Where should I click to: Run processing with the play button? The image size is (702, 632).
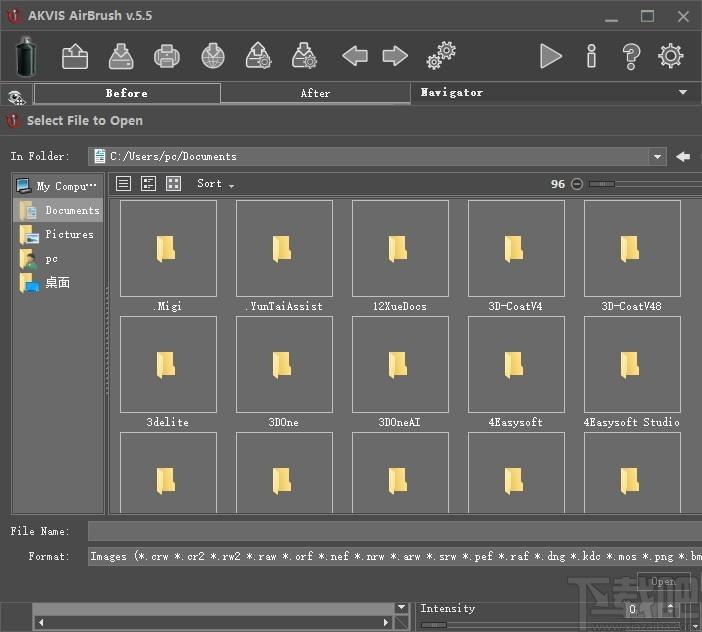coord(550,56)
